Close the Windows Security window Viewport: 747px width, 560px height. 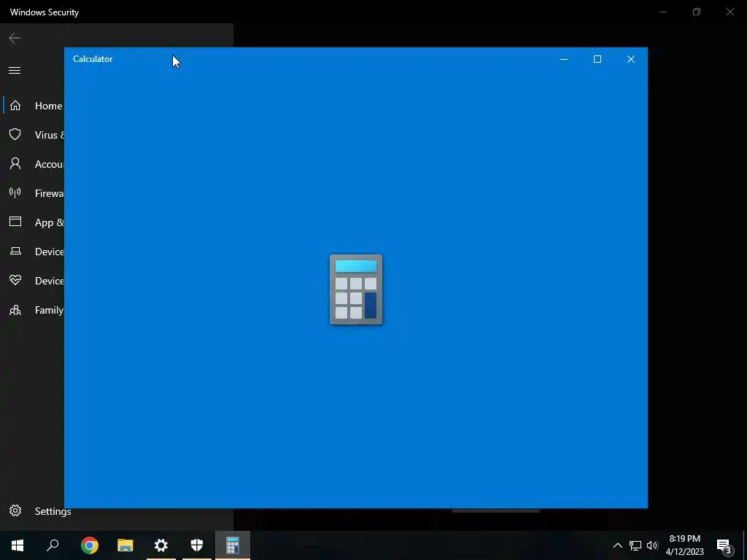[x=729, y=12]
